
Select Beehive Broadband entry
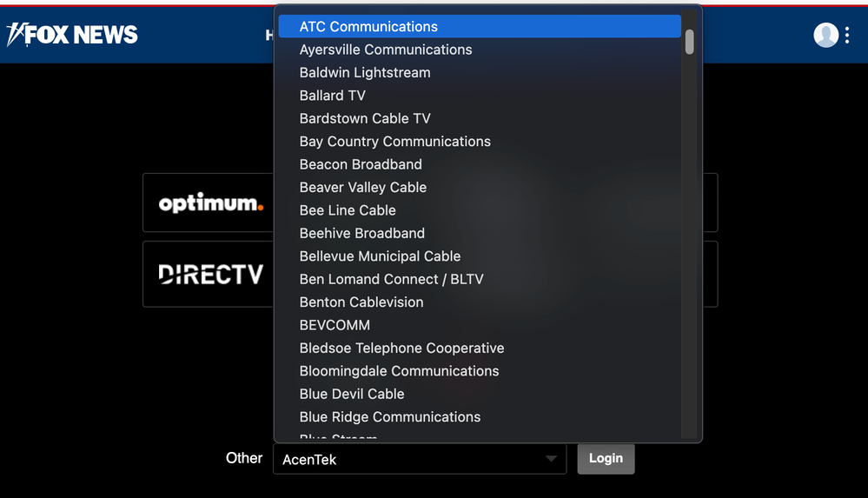pos(362,233)
